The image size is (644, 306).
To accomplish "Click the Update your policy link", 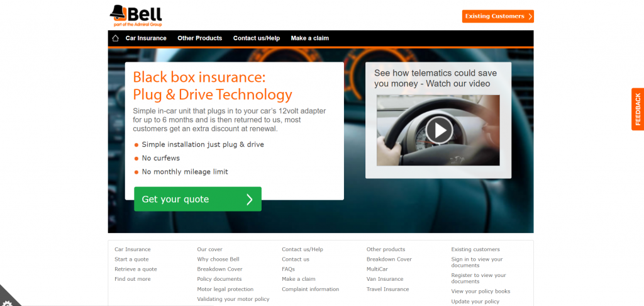I will (x=475, y=302).
